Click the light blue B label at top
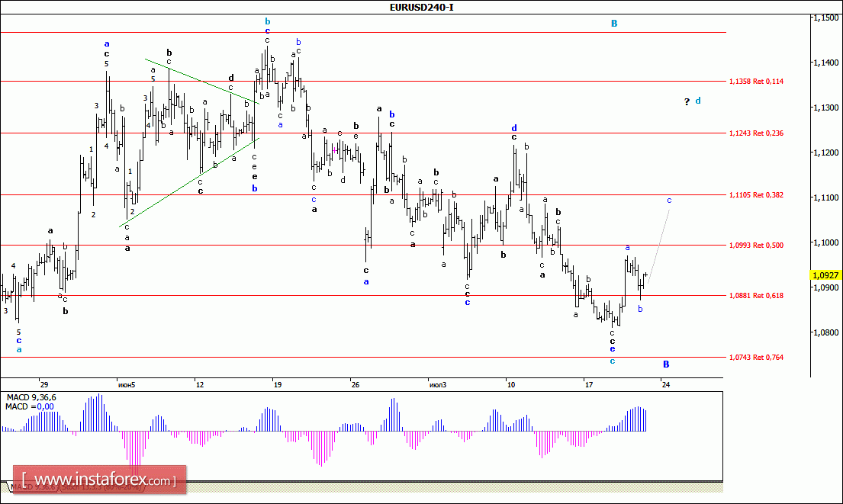 coord(613,24)
